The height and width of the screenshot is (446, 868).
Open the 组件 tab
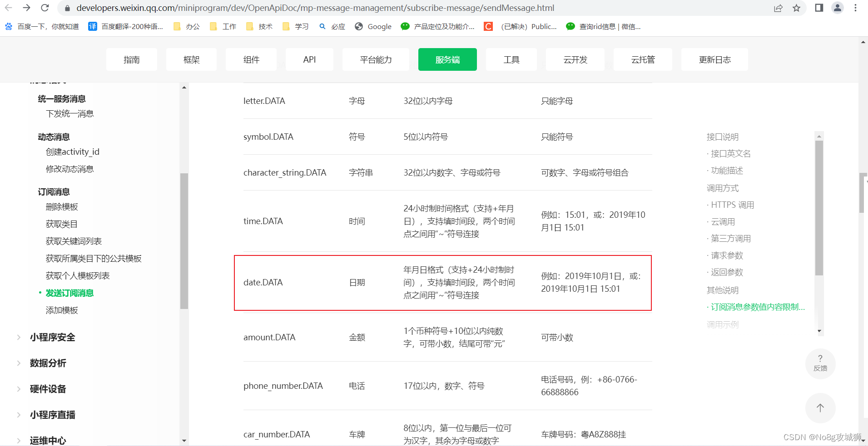pyautogui.click(x=251, y=59)
